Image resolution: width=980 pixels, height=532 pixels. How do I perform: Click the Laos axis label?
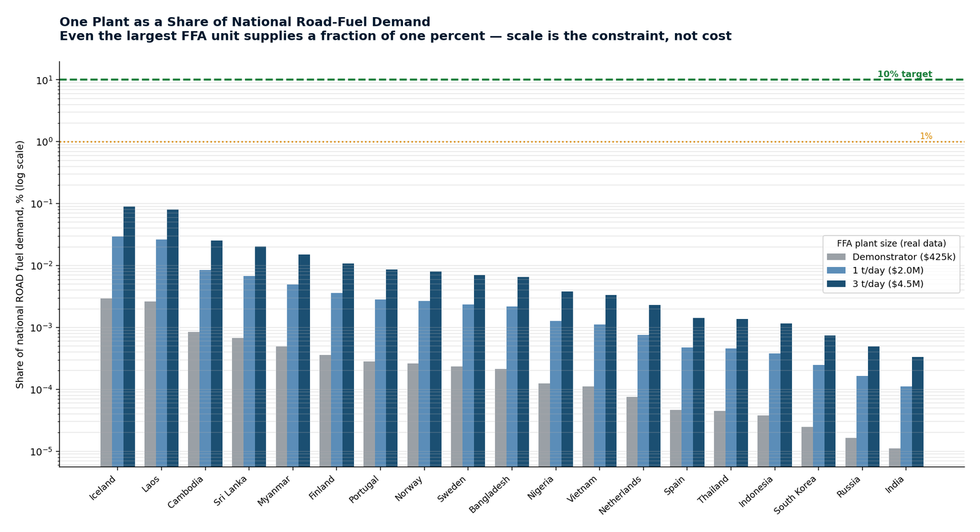[151, 483]
